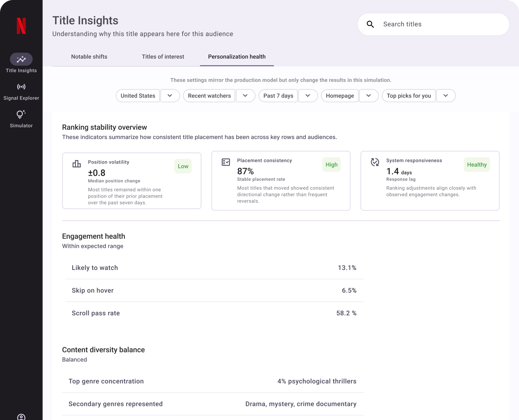This screenshot has height=420, width=519.
Task: Open Title Insights from the sidebar
Action: (21, 60)
